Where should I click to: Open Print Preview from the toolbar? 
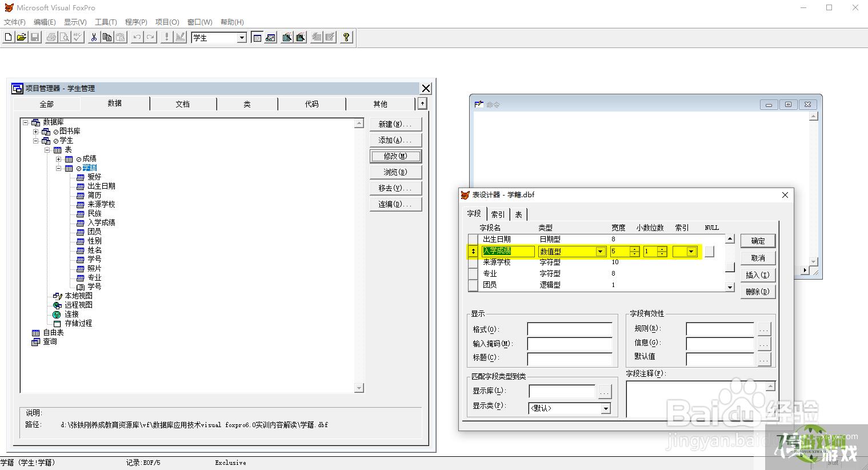click(x=65, y=37)
